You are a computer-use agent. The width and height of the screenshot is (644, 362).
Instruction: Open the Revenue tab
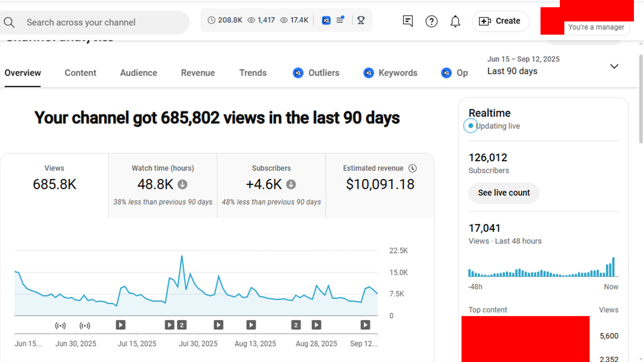(x=198, y=73)
